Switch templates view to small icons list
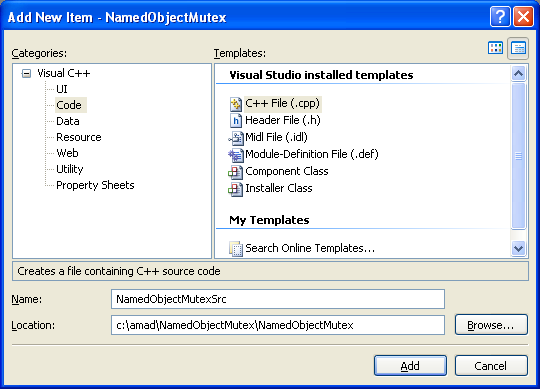The image size is (540, 389). coord(518,48)
